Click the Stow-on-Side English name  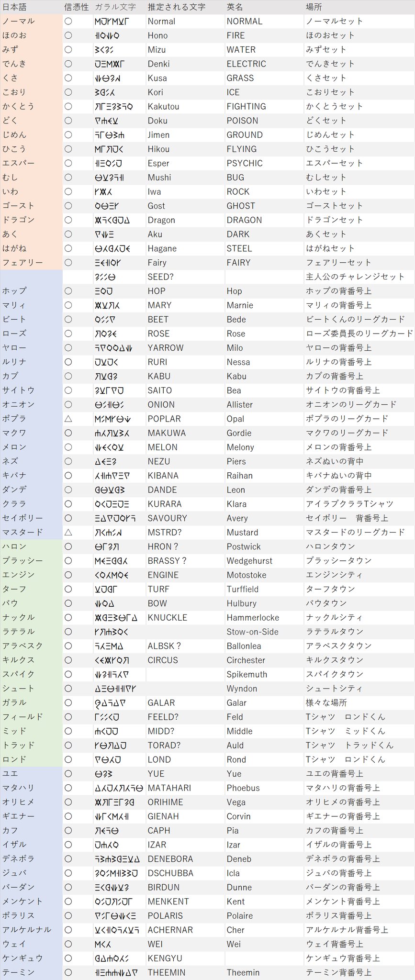(x=252, y=632)
